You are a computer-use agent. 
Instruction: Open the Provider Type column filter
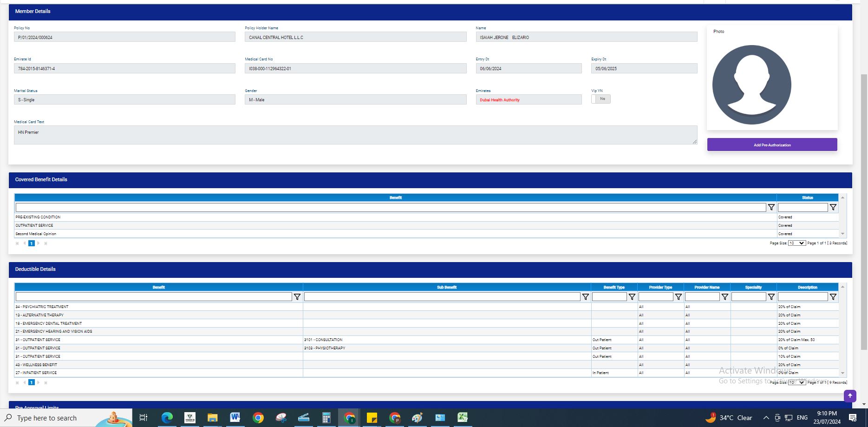[x=678, y=297]
